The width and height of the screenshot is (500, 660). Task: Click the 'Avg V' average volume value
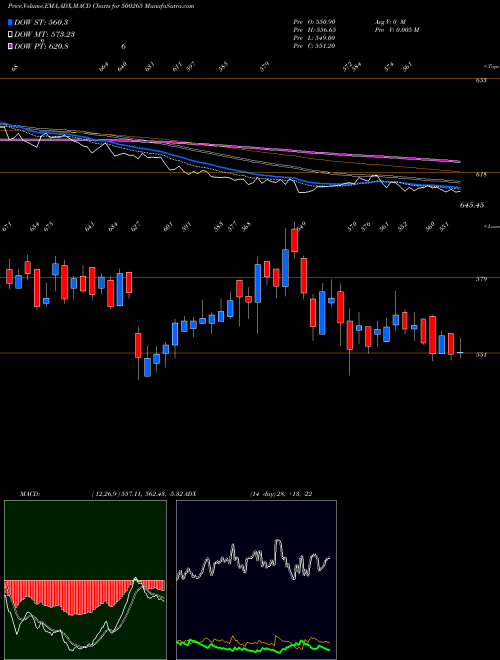click(x=390, y=21)
